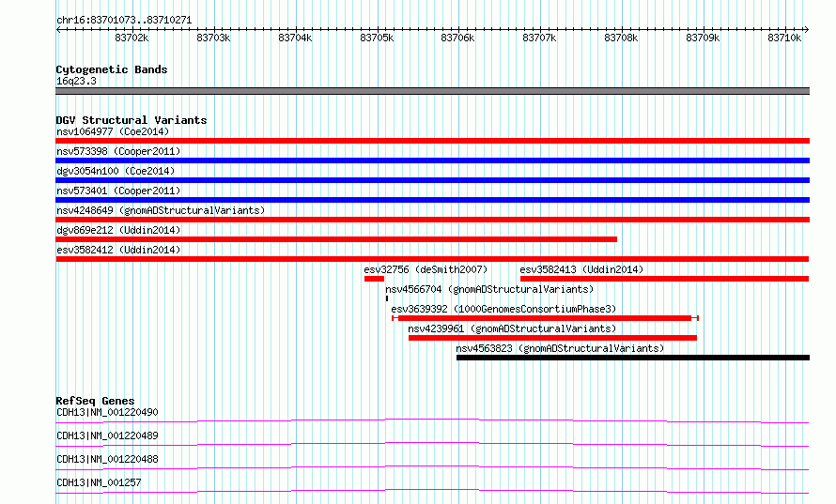
Task: Click the 83702k ruler tick label
Action: [x=132, y=38]
